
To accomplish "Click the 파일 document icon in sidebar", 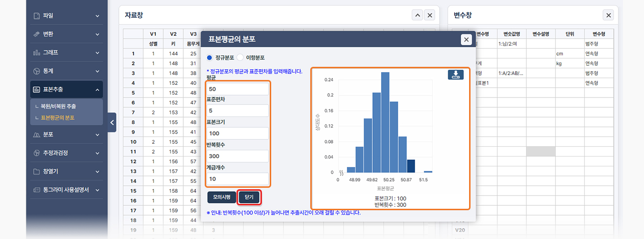I will 37,16.
